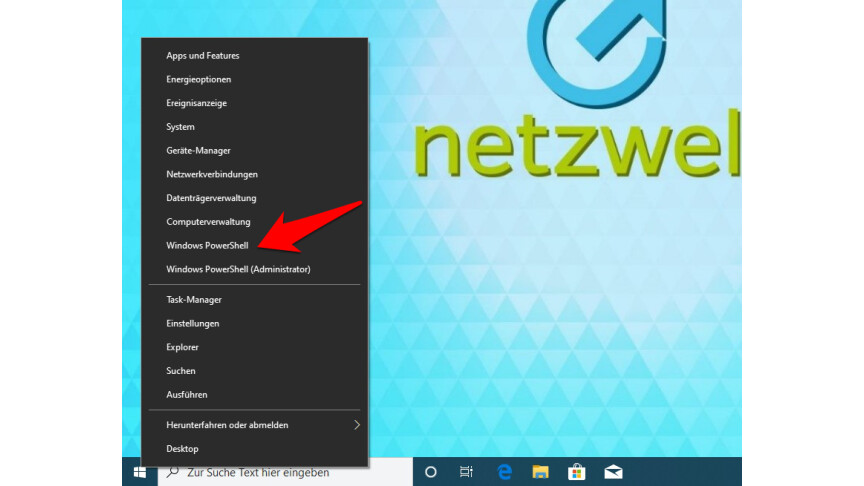Open Computerverwaltung

click(x=255, y=222)
